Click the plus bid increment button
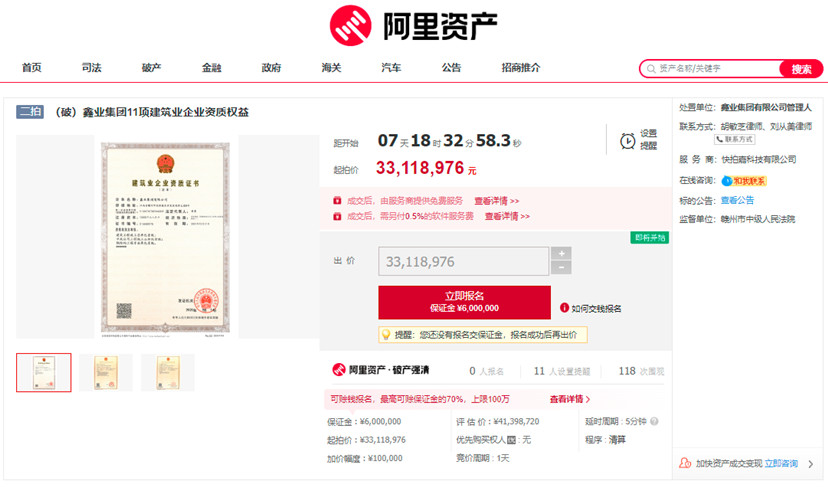The height and width of the screenshot is (487, 828). tap(561, 253)
